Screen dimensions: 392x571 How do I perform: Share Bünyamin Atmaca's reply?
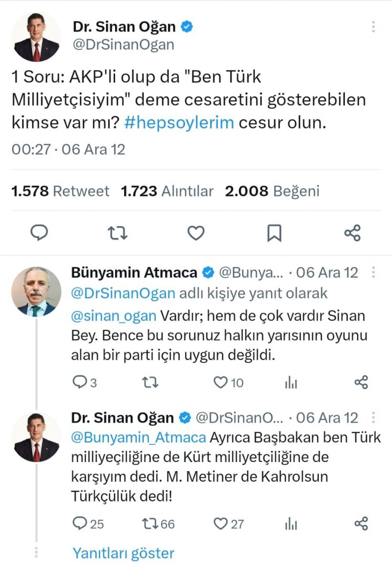point(362,382)
